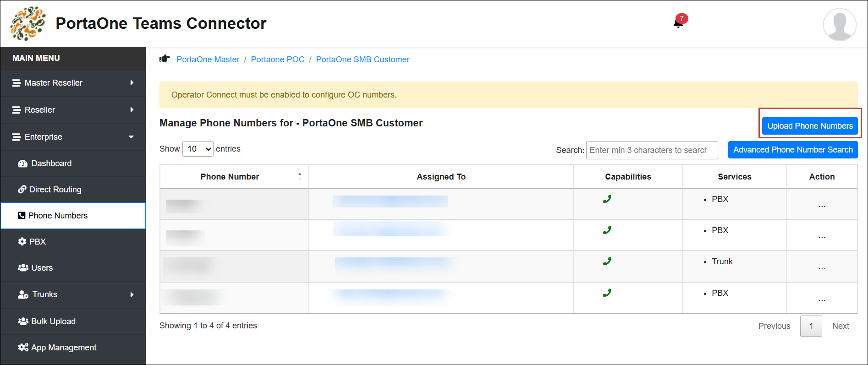Click the green phone icon in second PBX row
Screen dimensions: 868x365
pyautogui.click(x=607, y=230)
